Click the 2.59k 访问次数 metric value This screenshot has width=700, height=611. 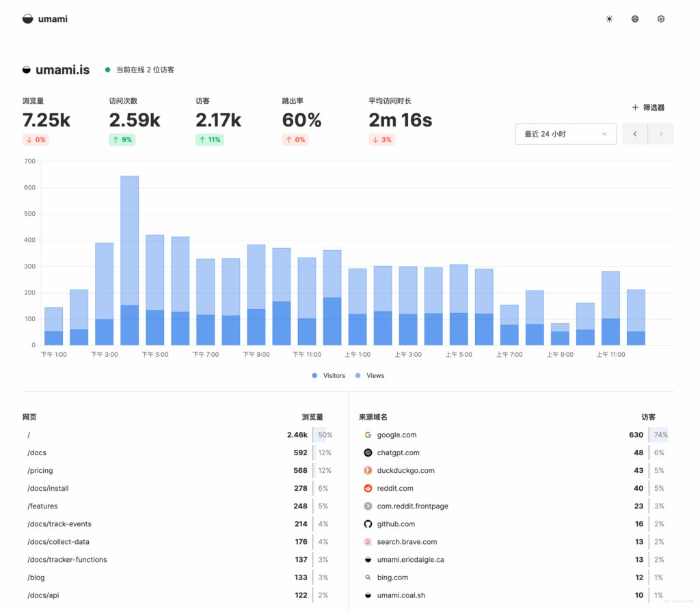(x=135, y=120)
